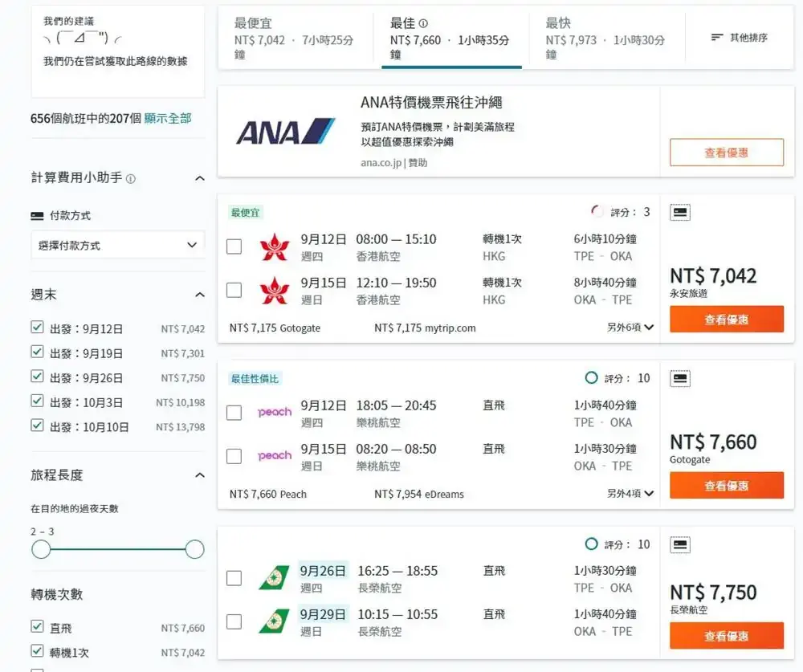This screenshot has height=672, width=803.
Task: Switch to the 最便宜 sorting tab
Action: (x=296, y=38)
